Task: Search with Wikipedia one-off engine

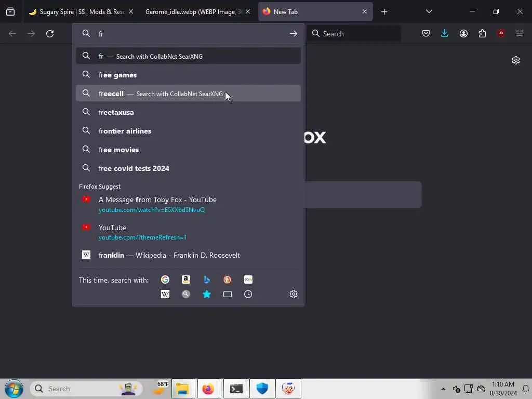Action: click(165, 294)
